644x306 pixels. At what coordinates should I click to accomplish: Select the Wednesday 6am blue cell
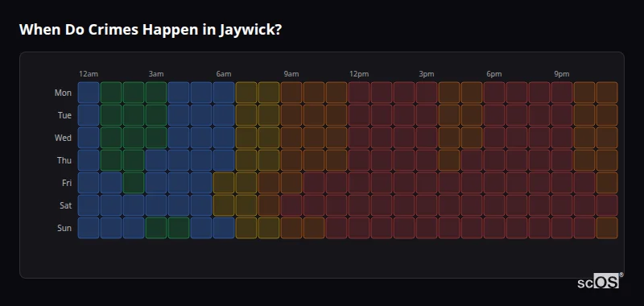point(224,138)
